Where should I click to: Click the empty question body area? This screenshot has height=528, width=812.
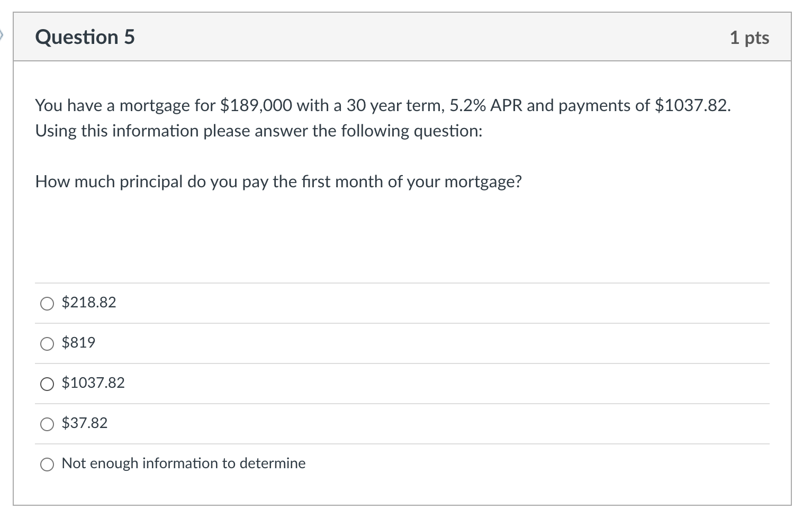(402, 238)
